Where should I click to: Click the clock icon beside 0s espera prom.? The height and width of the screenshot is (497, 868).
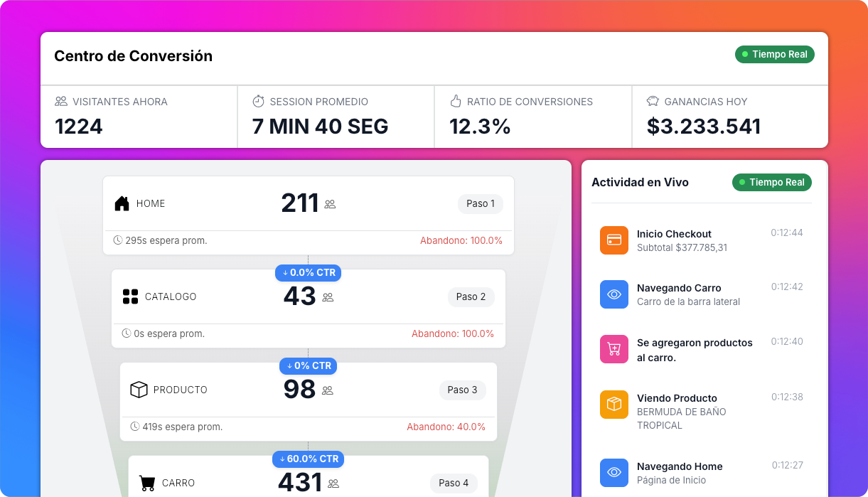coord(127,333)
